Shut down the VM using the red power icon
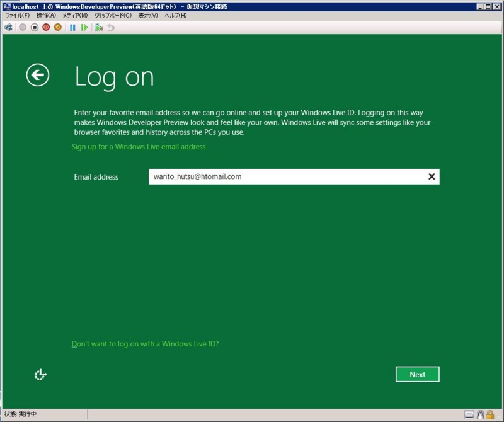This screenshot has width=504, height=422. 46,28
